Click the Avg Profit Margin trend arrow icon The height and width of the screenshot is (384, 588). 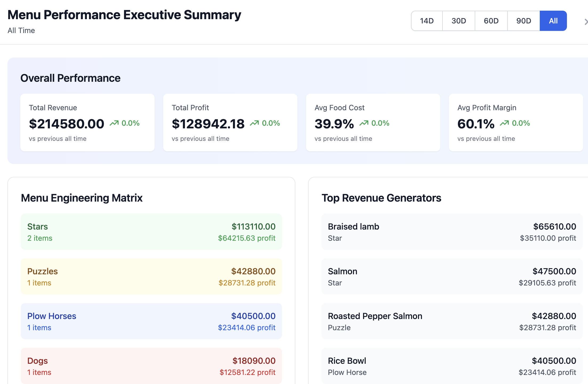(x=504, y=123)
